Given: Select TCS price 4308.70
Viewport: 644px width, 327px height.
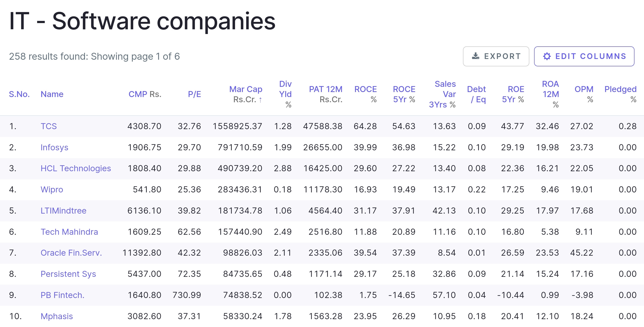Looking at the screenshot, I should [144, 126].
